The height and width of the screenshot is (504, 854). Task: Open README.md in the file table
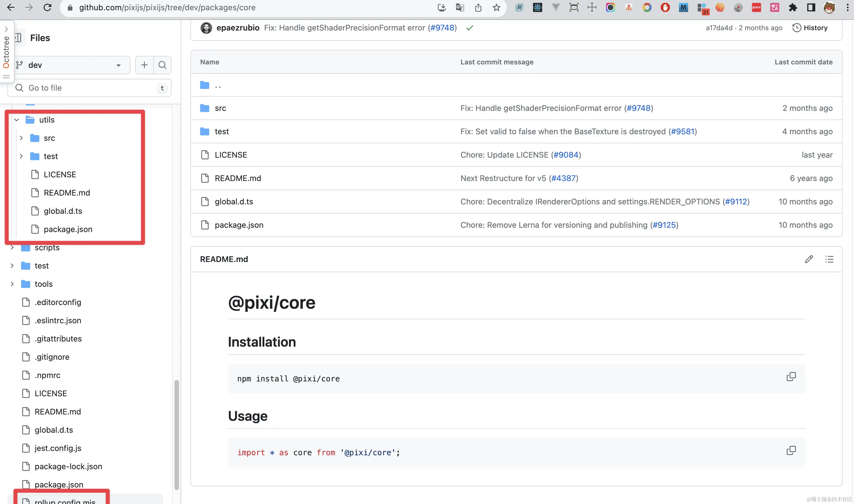[x=238, y=178]
